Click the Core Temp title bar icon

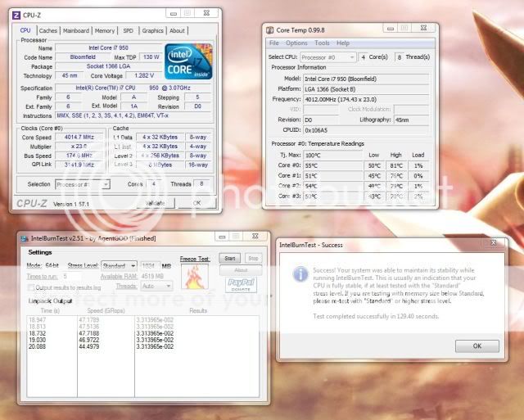(269, 30)
